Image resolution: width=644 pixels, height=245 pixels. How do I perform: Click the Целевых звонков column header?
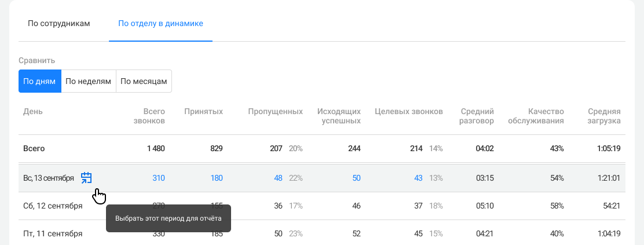point(409,111)
